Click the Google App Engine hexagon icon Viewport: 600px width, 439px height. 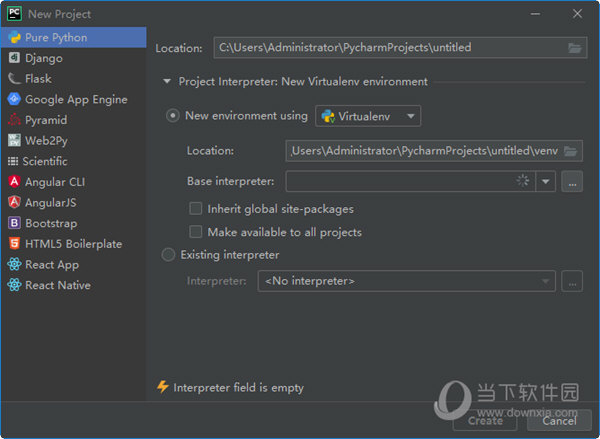pos(14,99)
